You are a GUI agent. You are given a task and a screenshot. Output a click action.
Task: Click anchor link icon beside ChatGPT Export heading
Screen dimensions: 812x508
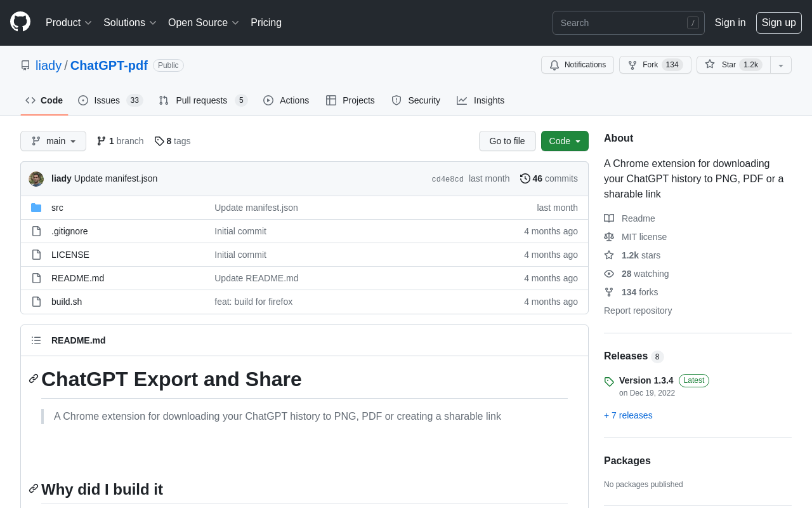coord(34,378)
